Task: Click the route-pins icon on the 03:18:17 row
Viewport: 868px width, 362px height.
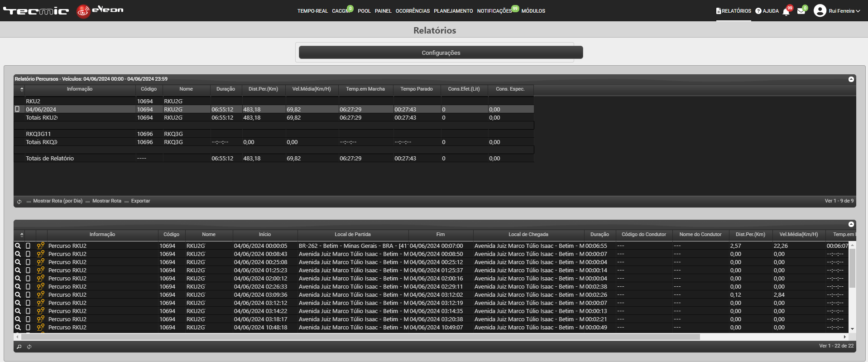Action: 41,319
